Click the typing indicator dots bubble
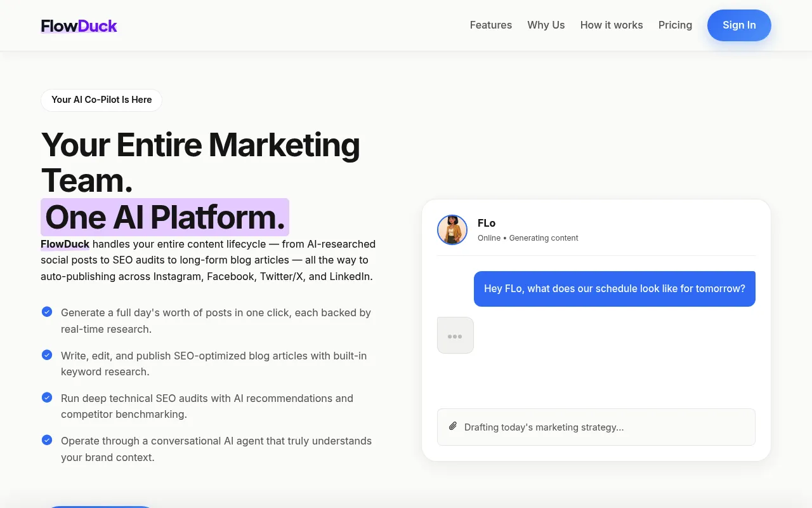This screenshot has width=812, height=508. coord(455,335)
